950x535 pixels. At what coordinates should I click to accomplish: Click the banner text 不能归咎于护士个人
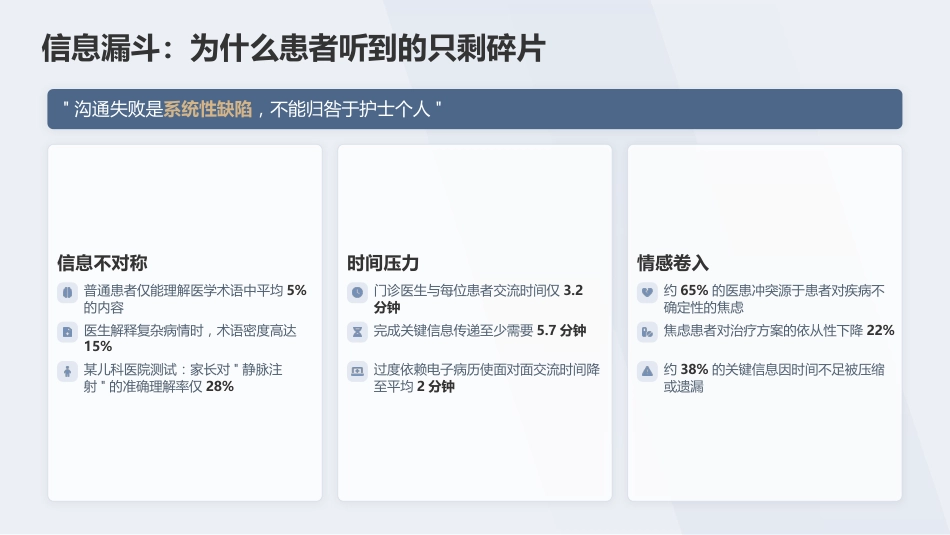point(350,109)
